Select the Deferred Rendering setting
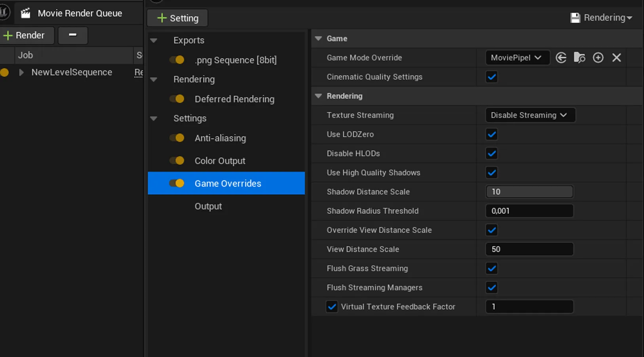Image resolution: width=644 pixels, height=357 pixels. tap(234, 99)
